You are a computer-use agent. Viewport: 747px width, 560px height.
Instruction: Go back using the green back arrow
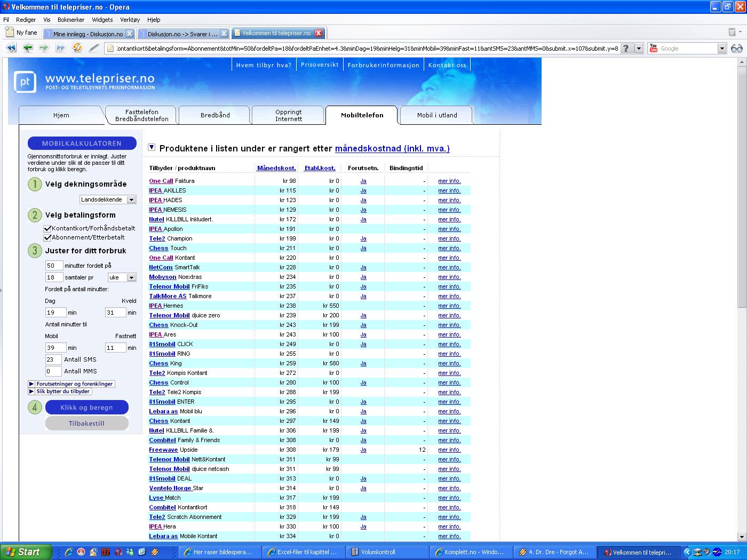pyautogui.click(x=28, y=48)
